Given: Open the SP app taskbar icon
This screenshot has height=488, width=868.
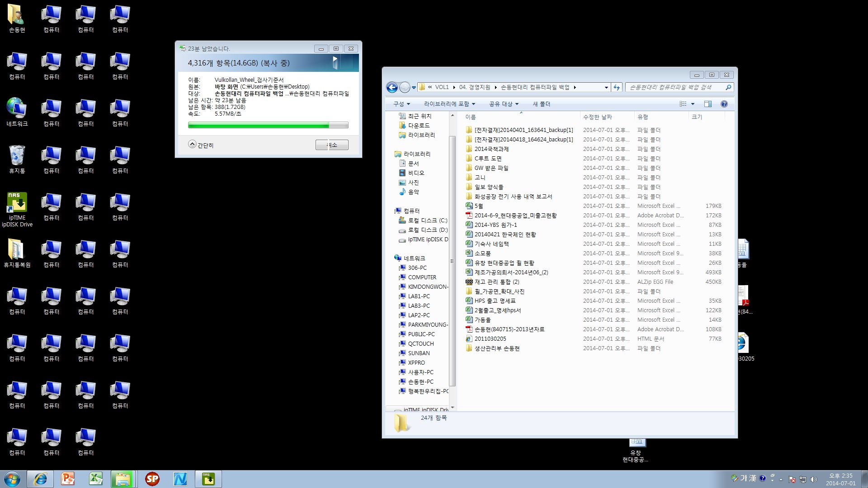Looking at the screenshot, I should click(152, 479).
